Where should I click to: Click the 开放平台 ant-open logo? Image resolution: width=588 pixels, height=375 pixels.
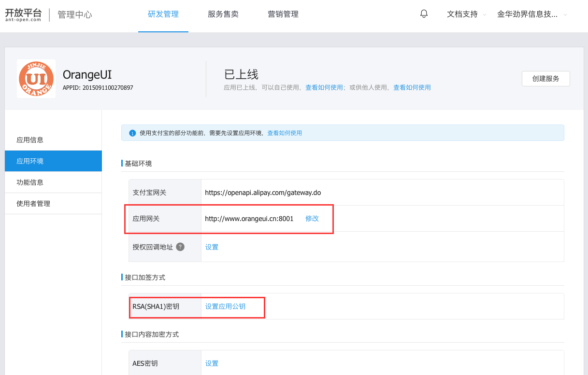(23, 14)
